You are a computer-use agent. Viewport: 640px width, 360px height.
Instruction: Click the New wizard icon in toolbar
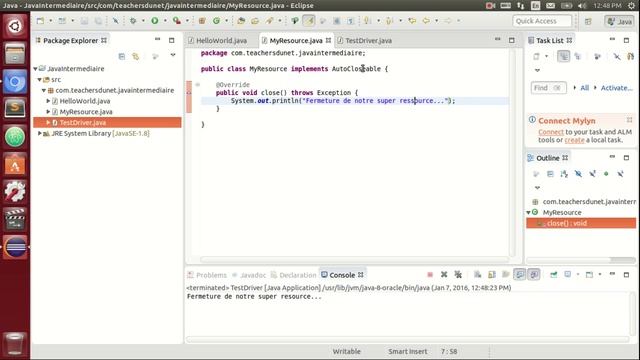click(40, 20)
